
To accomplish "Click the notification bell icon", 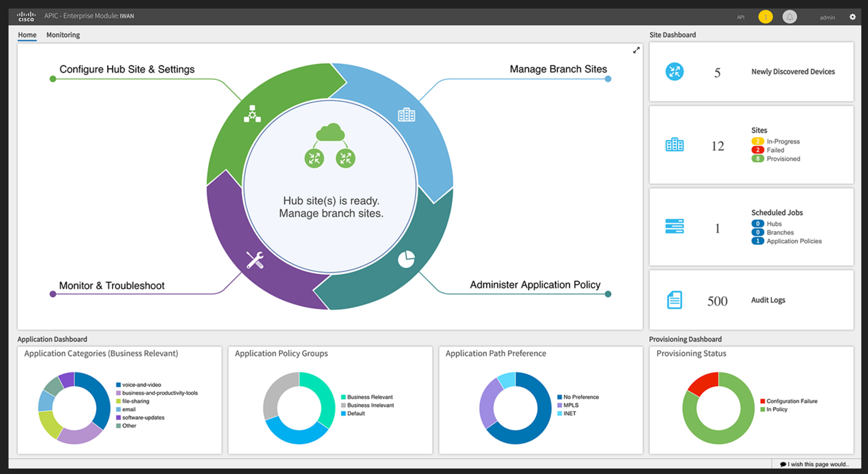I will tap(789, 17).
